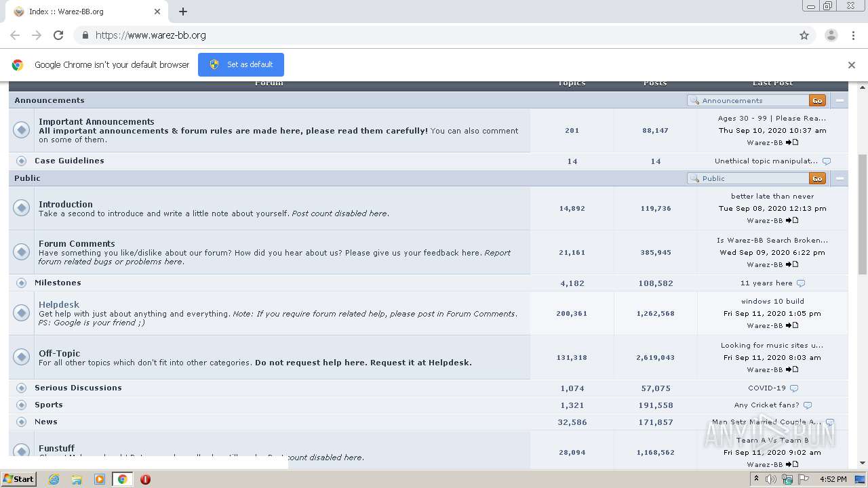Viewport: 868px width, 488px height.
Task: Select the Index :: Warez-BB.org tab
Action: pos(85,12)
